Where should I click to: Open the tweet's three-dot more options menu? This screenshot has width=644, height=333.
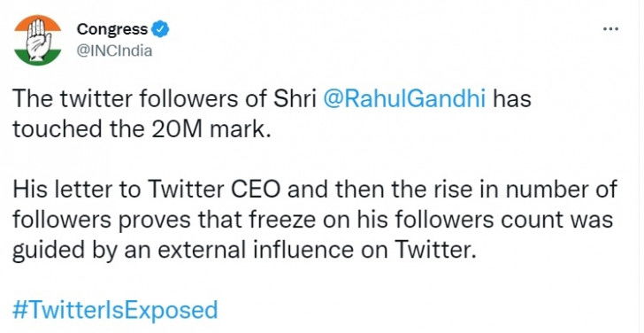click(x=610, y=28)
